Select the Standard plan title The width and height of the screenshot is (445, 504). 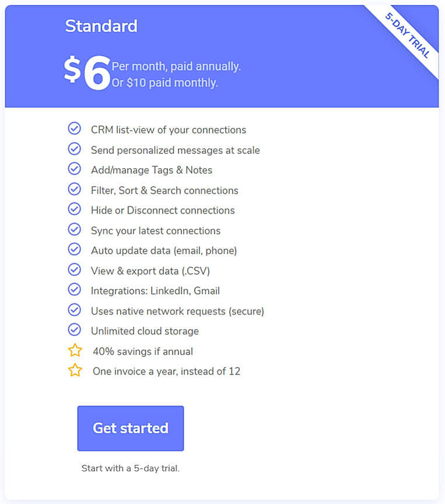101,26
